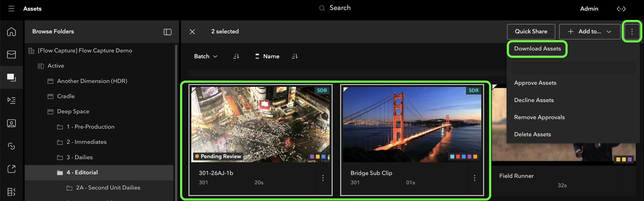
Task: Click the SDR badge on 301-26AJ-1b
Action: tap(322, 91)
